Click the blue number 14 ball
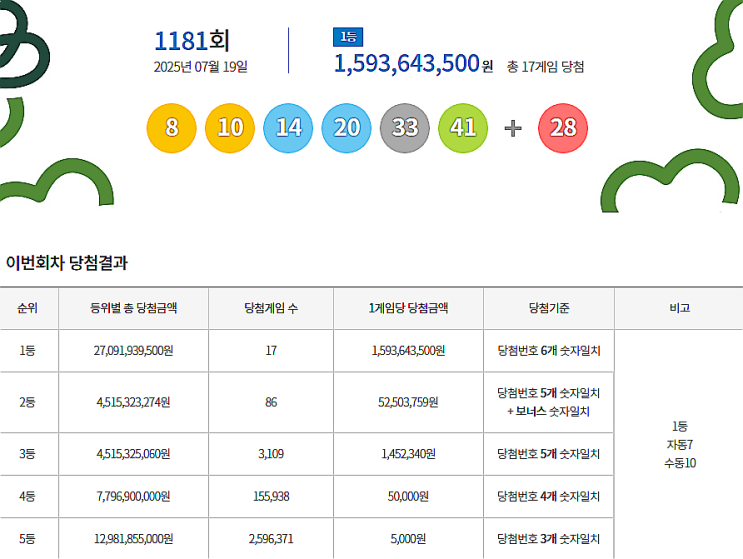This screenshot has width=743, height=559. pos(288,128)
